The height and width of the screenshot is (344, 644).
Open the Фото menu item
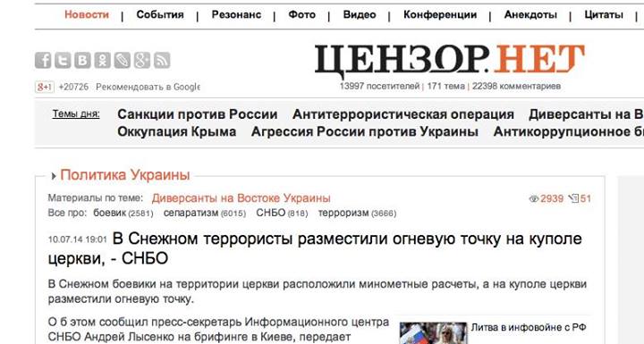302,15
